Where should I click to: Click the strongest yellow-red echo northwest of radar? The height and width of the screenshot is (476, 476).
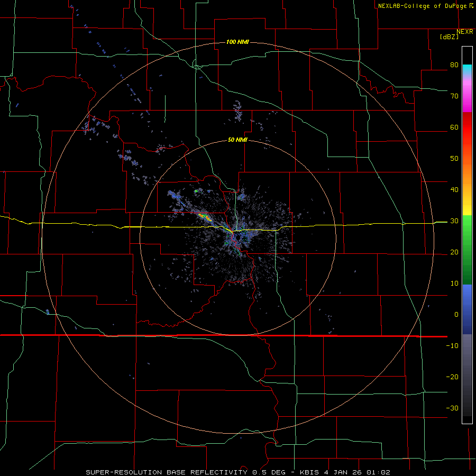[x=204, y=217]
